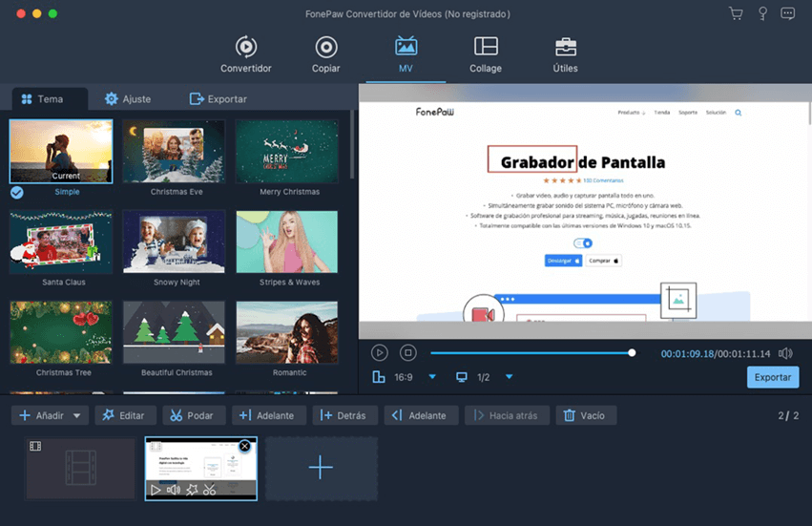Select the Stripes & Waves theme
Viewport: 812px width, 526px height.
(287, 242)
